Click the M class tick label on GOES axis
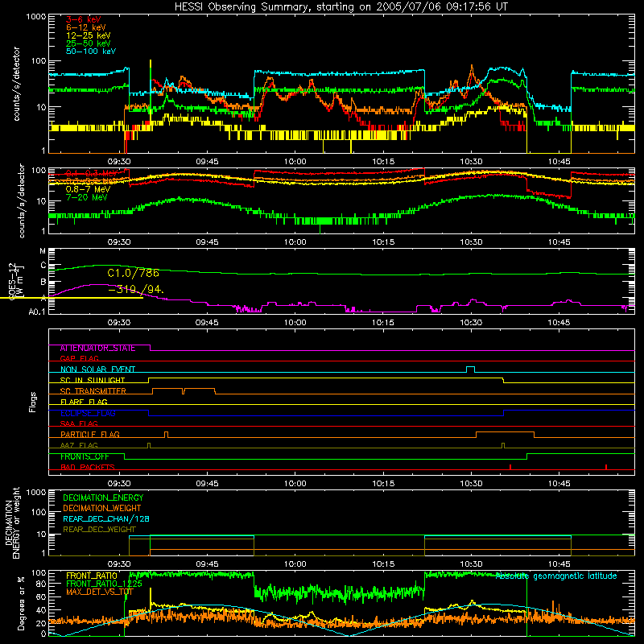 pyautogui.click(x=43, y=251)
